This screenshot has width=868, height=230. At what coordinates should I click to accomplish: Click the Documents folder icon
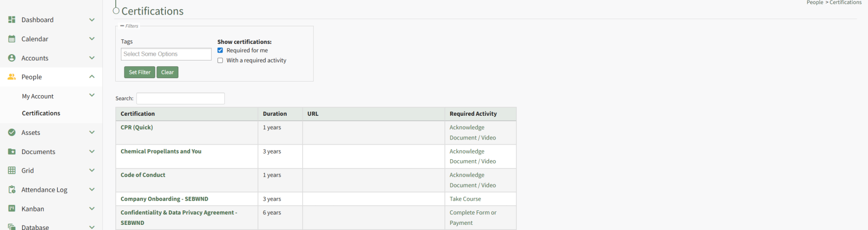(x=12, y=151)
